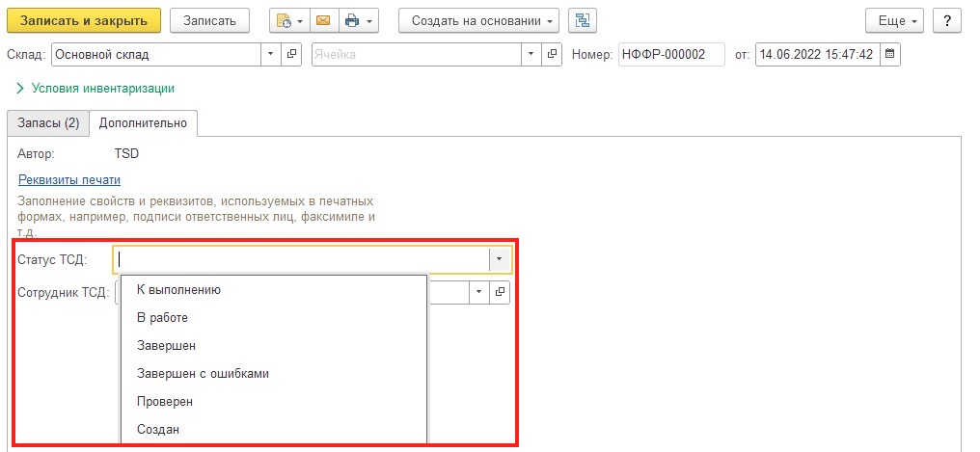The width and height of the screenshot is (980, 452).
Task: Open help with the question mark button
Action: (947, 20)
